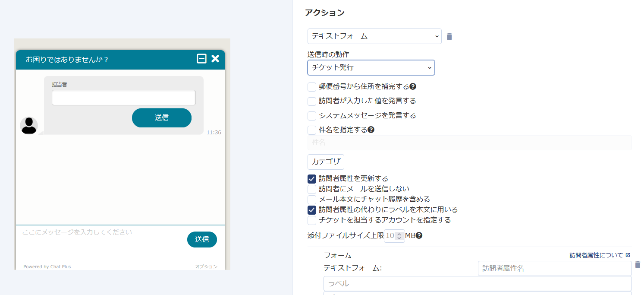Image resolution: width=644 pixels, height=295 pixels.
Task: Click the 訪問者属性について link
Action: [x=596, y=255]
